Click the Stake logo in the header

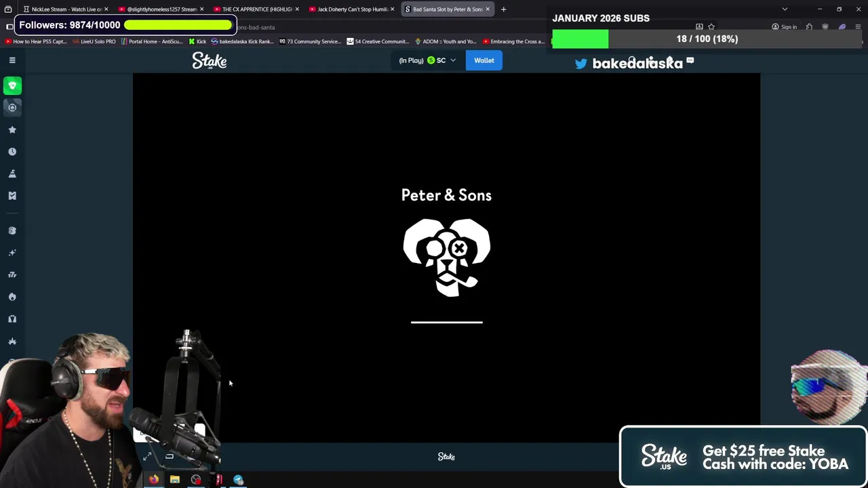209,60
